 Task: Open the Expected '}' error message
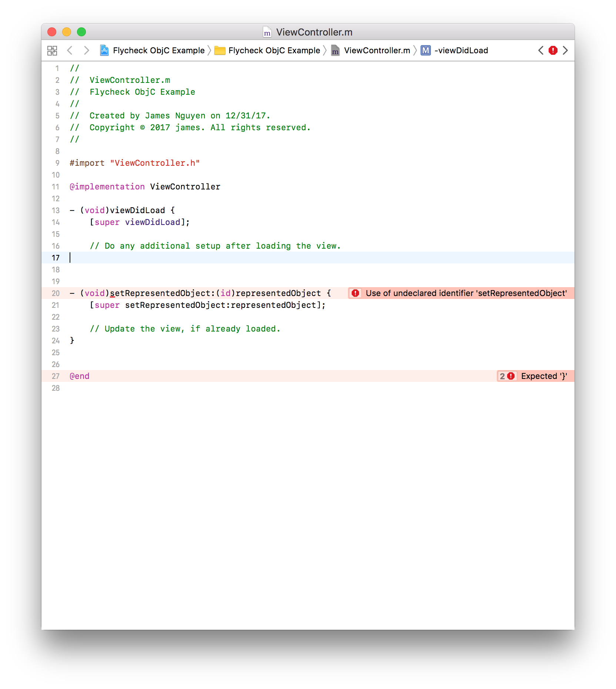pyautogui.click(x=544, y=376)
